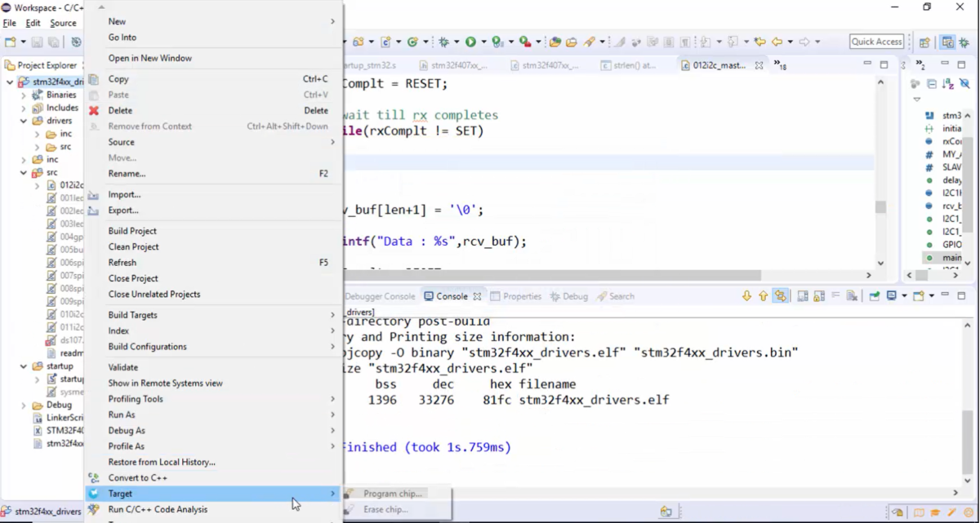Open the Run button dropdown arrow
Image resolution: width=980 pixels, height=523 pixels.
[x=483, y=41]
